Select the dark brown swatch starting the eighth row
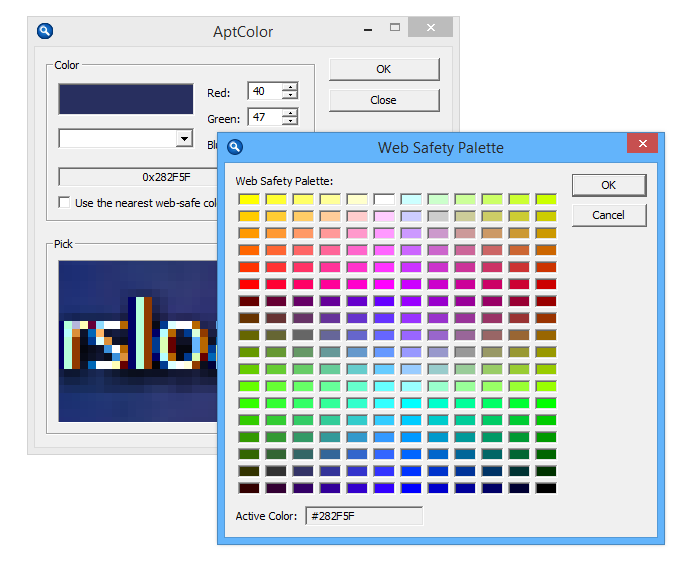This screenshot has width=687, height=582. 249,318
